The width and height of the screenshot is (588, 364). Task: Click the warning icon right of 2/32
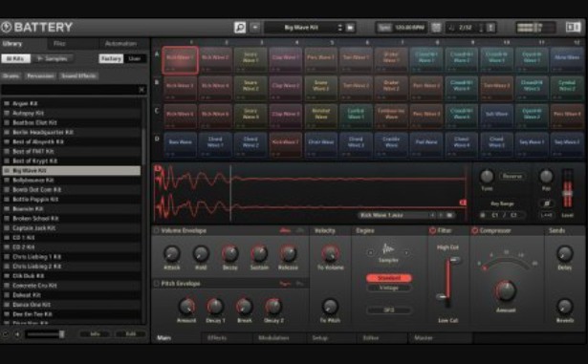[490, 28]
